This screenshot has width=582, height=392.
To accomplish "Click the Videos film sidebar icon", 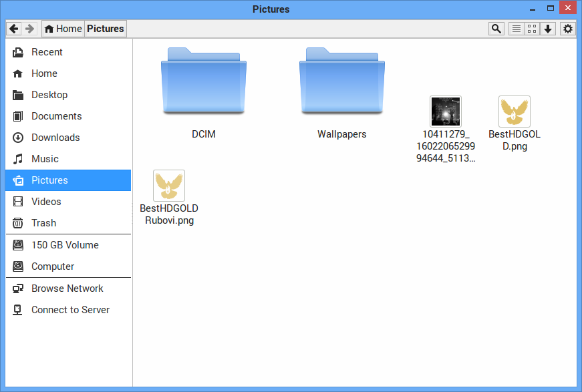I will [x=18, y=202].
